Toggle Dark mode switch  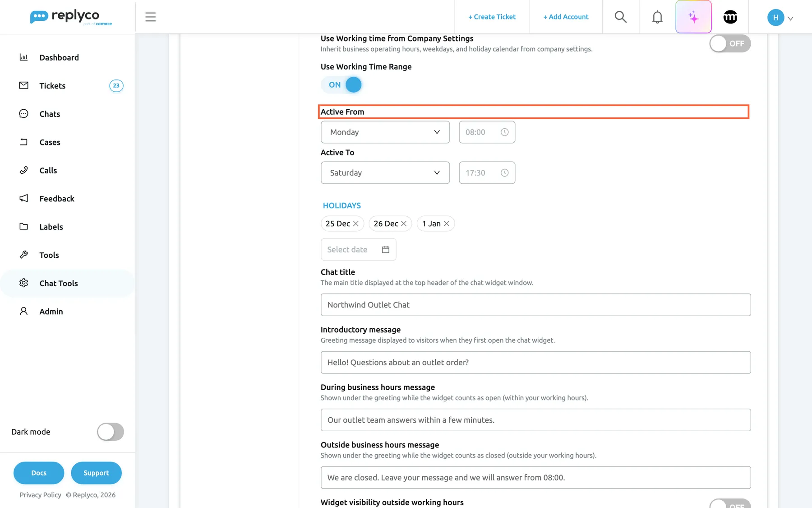coord(110,432)
